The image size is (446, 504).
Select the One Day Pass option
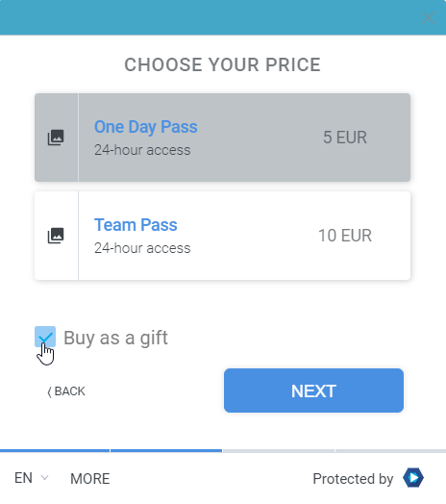[222, 138]
